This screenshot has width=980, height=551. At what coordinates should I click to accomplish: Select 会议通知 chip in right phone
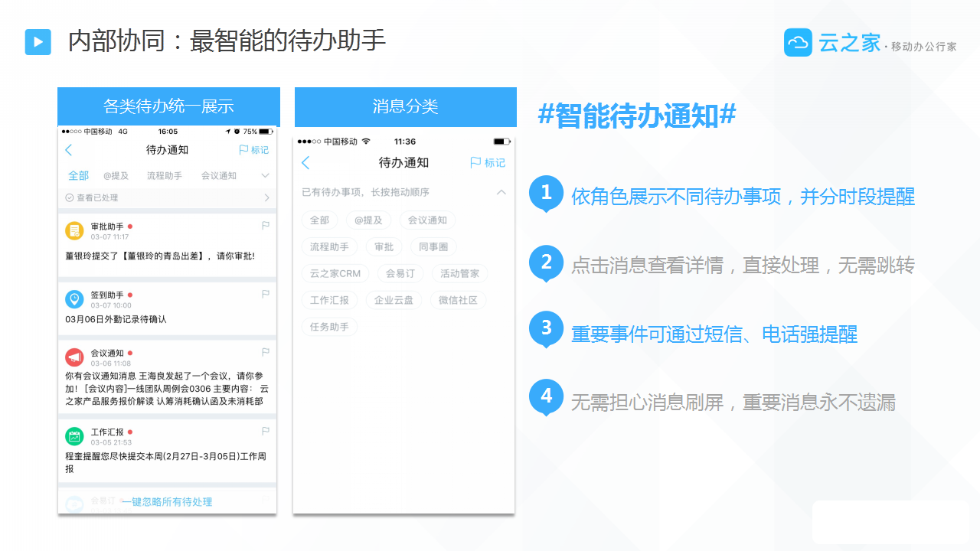pyautogui.click(x=427, y=220)
